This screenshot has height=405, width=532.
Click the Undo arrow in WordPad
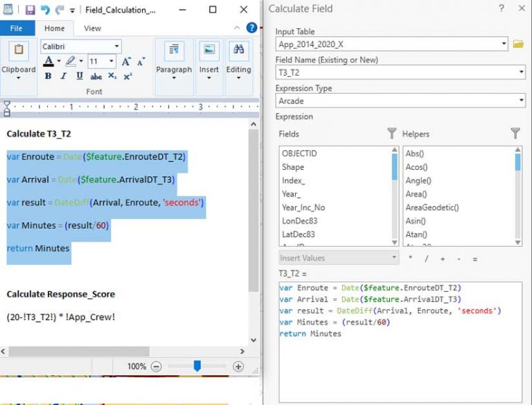tap(45, 10)
